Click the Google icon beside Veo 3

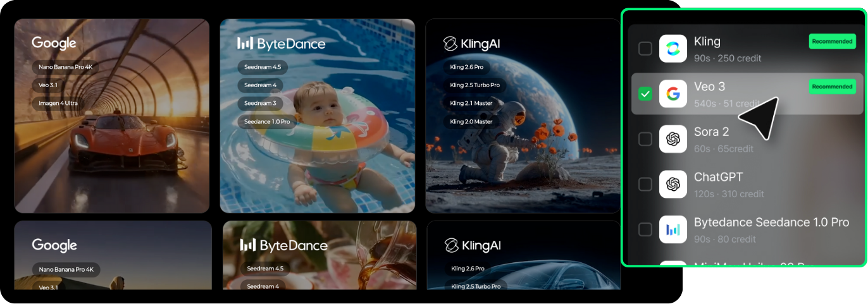673,94
